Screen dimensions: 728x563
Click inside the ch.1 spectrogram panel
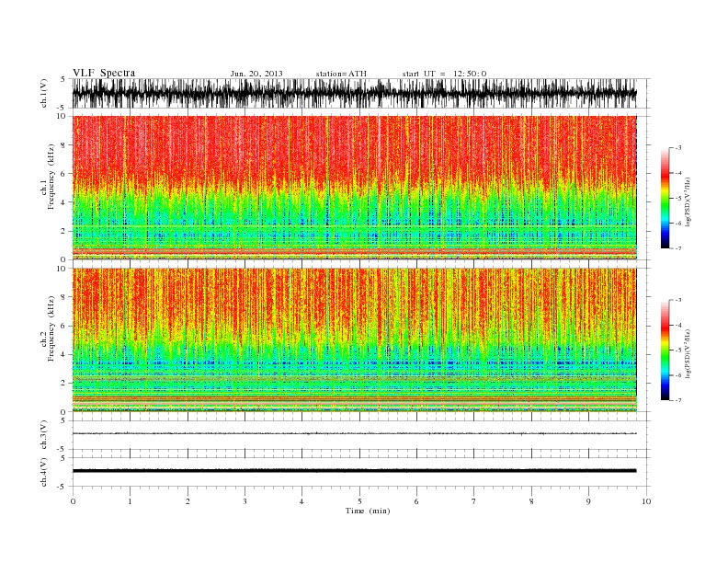pyautogui.click(x=354, y=188)
